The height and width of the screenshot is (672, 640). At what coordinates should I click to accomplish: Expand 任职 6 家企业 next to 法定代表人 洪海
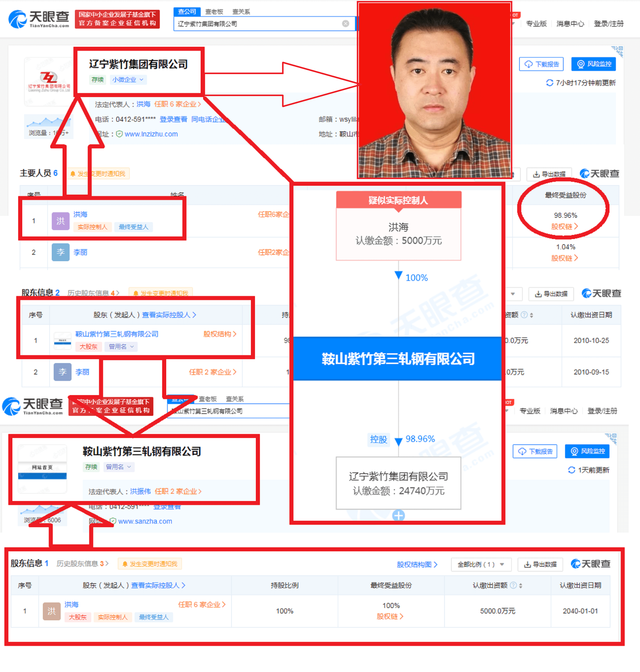pyautogui.click(x=177, y=104)
